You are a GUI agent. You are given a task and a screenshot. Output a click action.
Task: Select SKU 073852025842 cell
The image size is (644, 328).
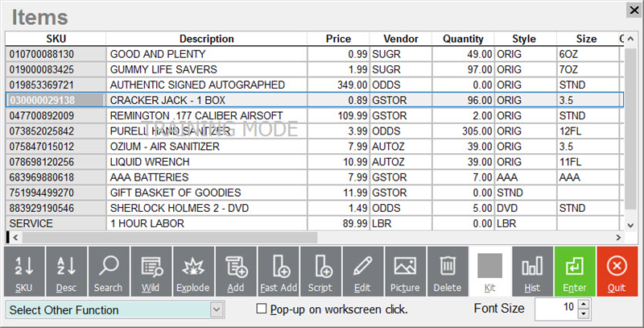tap(56, 131)
